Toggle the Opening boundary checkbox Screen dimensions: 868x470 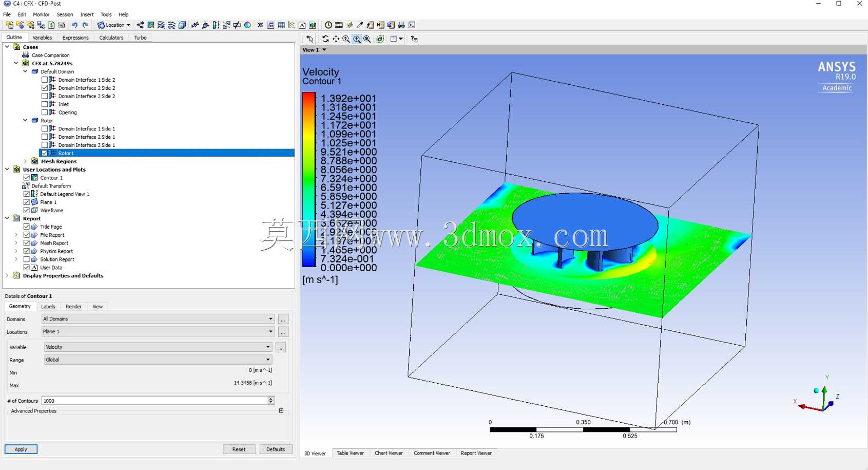tap(45, 112)
